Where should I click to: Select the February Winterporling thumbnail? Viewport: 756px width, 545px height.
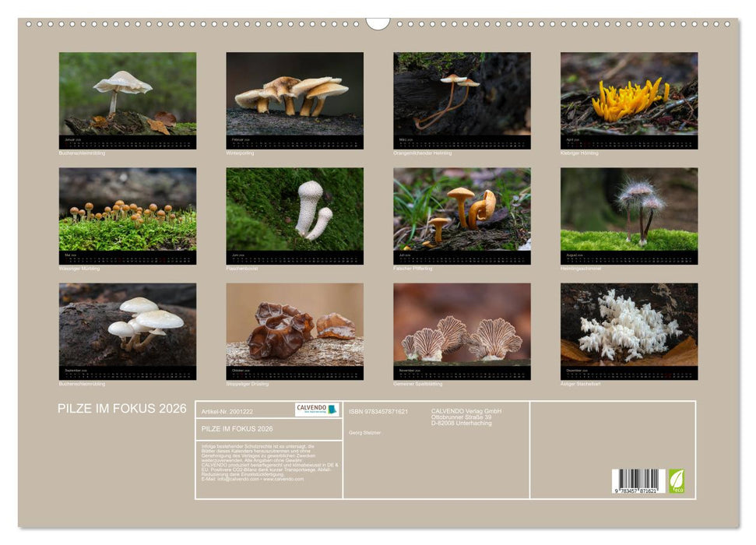pos(294,94)
